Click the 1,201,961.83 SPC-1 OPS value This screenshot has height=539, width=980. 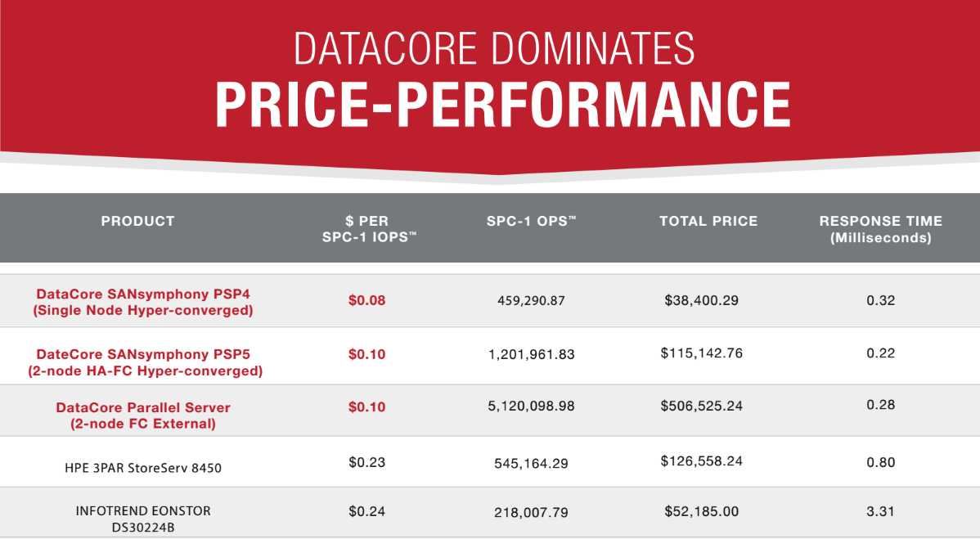click(x=531, y=355)
